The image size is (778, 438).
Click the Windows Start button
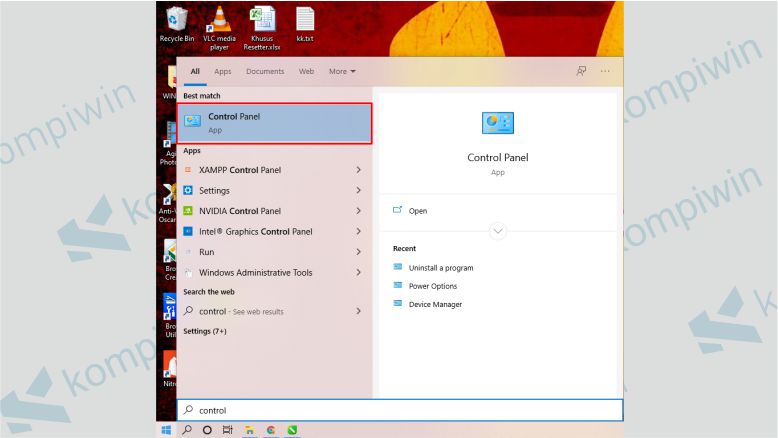point(166,430)
